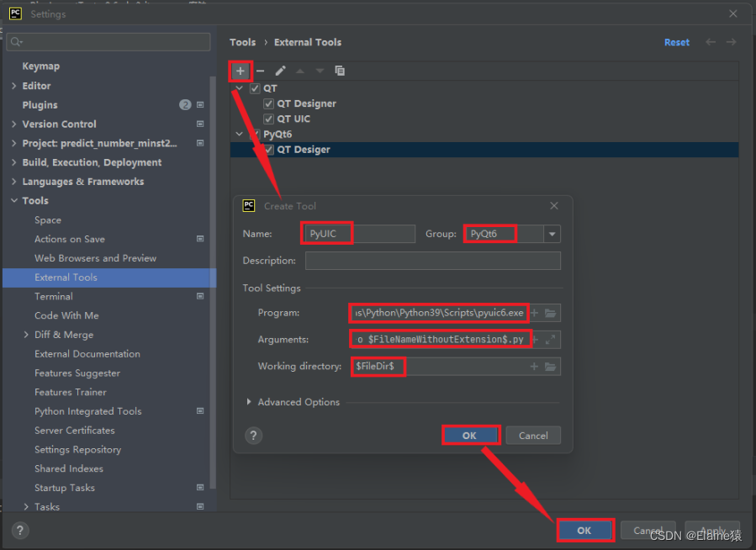This screenshot has width=756, height=550.
Task: Edit selected tool with pencil icon
Action: [281, 71]
